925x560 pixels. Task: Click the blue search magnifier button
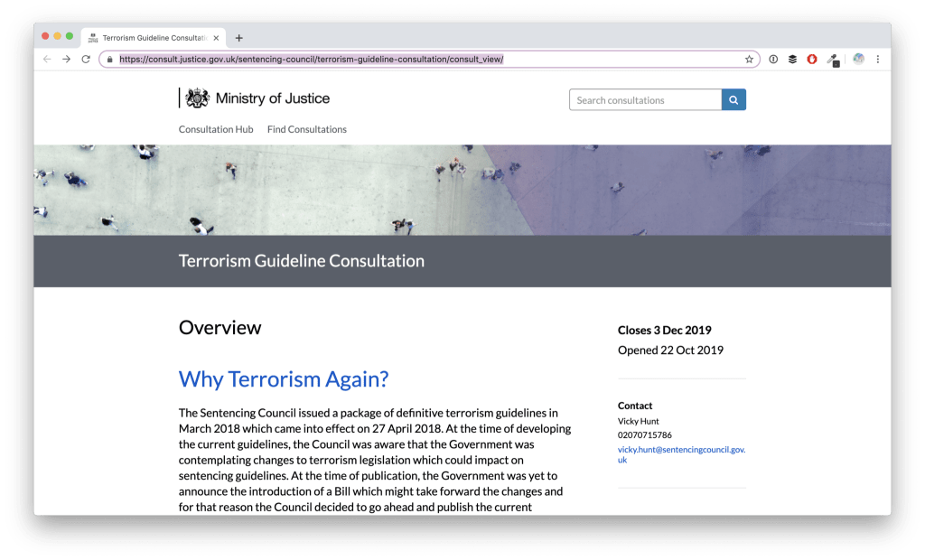click(x=733, y=99)
